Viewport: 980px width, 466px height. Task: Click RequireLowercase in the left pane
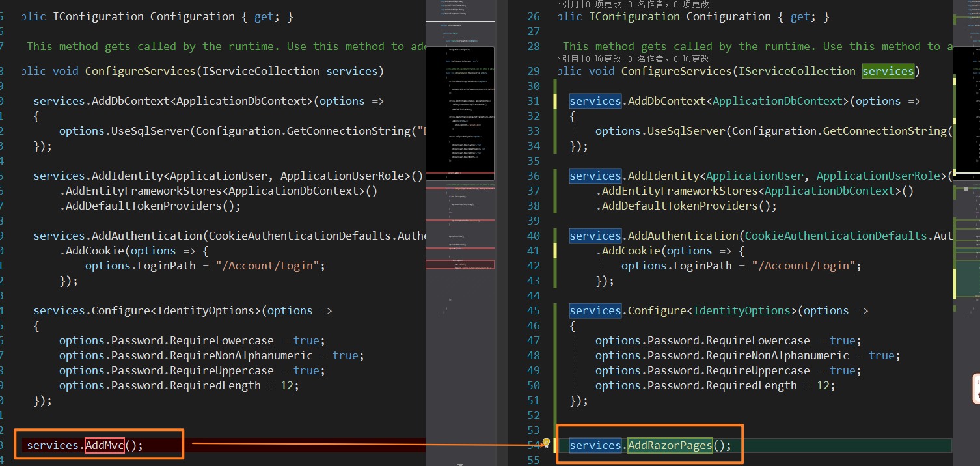(x=222, y=340)
